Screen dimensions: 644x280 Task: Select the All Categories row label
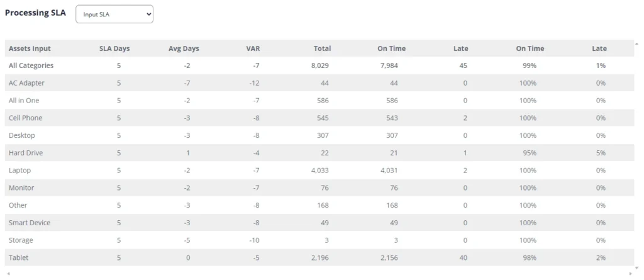[31, 65]
